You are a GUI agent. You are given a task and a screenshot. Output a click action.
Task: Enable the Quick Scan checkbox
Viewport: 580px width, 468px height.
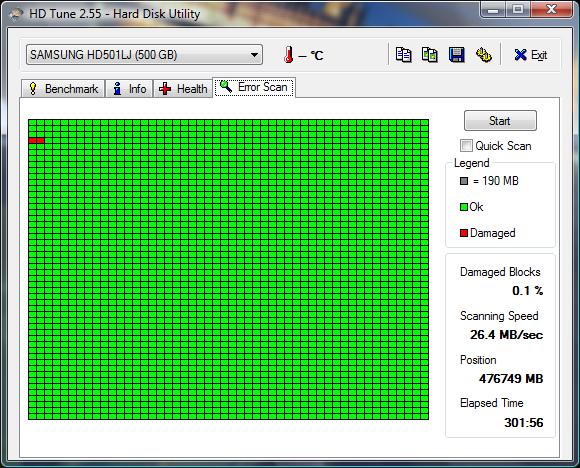pos(466,145)
